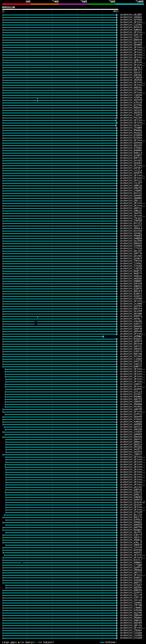Select hit UniRef100_B0D1E3
The height and width of the screenshot is (644, 146).
click(x=131, y=339)
